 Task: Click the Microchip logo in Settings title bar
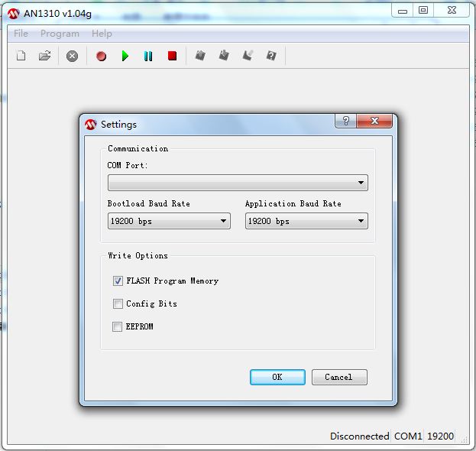click(90, 125)
